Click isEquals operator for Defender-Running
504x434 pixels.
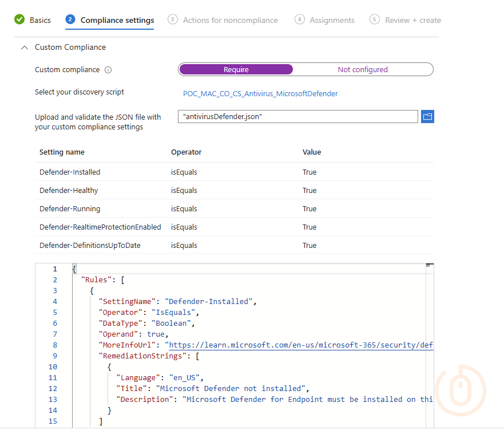pos(184,209)
